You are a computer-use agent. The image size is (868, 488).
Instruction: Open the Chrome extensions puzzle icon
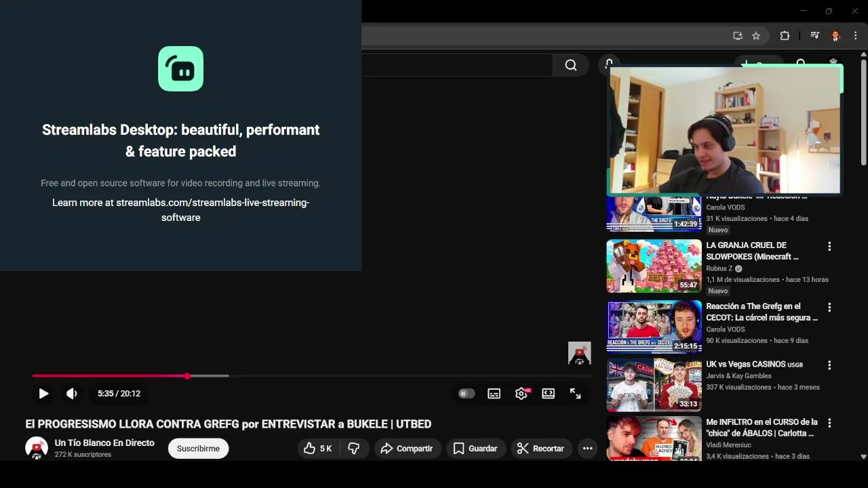(785, 36)
